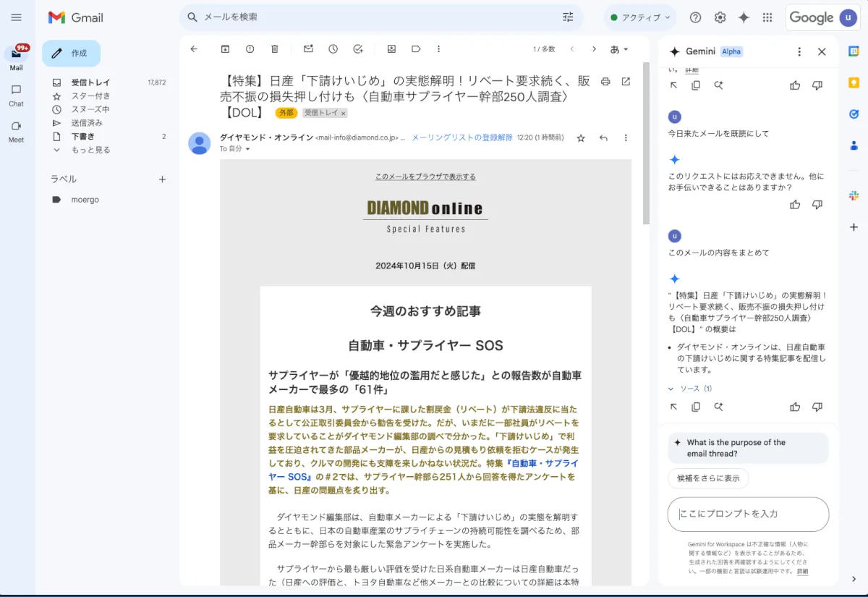This screenshot has width=868, height=597.
Task: Star the email from ダイヤモンド・オンライン
Action: [580, 137]
